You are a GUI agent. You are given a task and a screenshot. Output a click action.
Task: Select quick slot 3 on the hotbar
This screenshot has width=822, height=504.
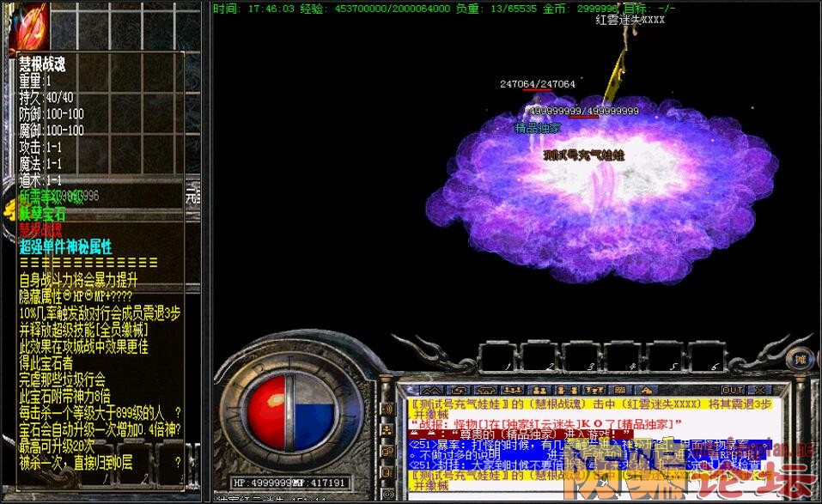tap(581, 357)
